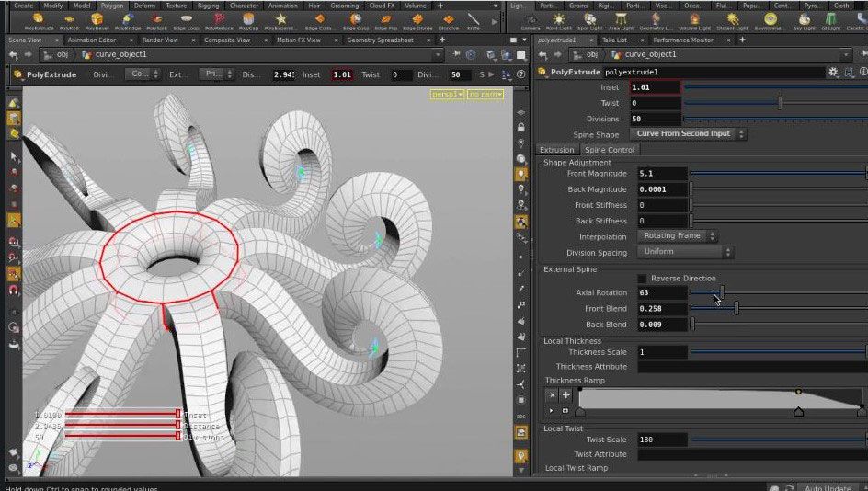Select the PolyExpand star shelf tool
868x491 pixels.
coord(280,22)
